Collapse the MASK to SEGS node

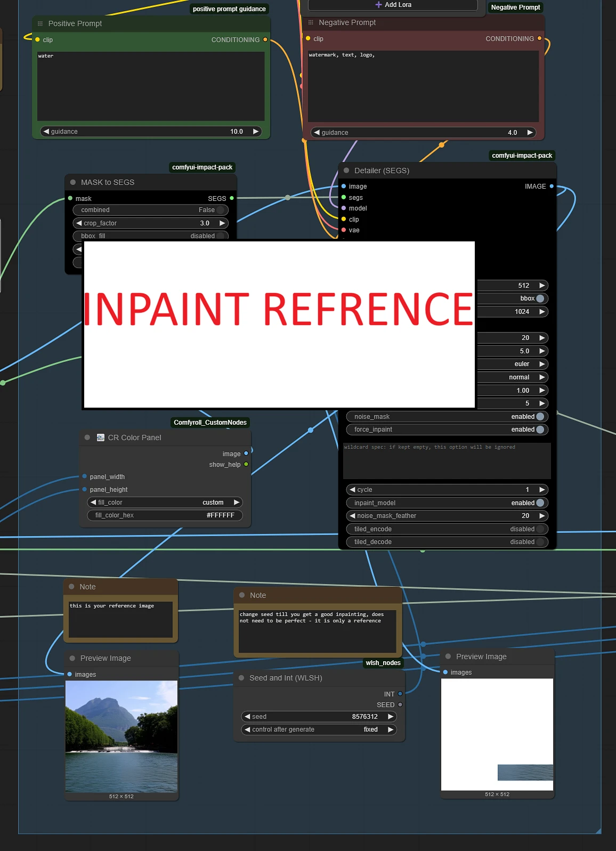point(73,182)
